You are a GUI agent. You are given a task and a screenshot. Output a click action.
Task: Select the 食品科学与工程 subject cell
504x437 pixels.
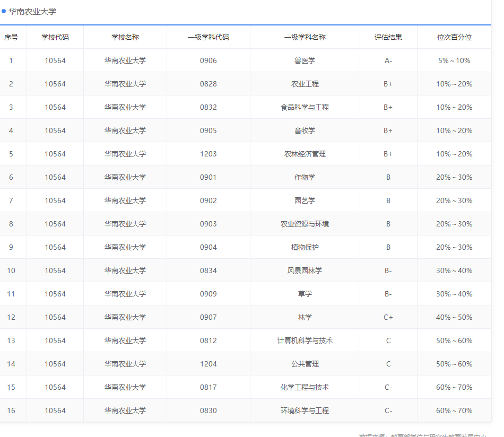tap(305, 107)
